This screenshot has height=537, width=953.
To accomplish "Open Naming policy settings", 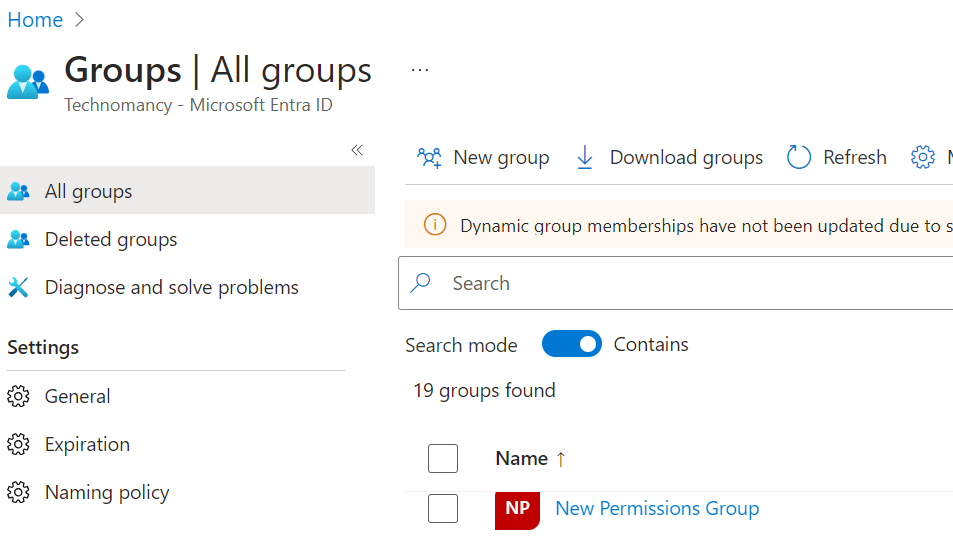I will 106,492.
